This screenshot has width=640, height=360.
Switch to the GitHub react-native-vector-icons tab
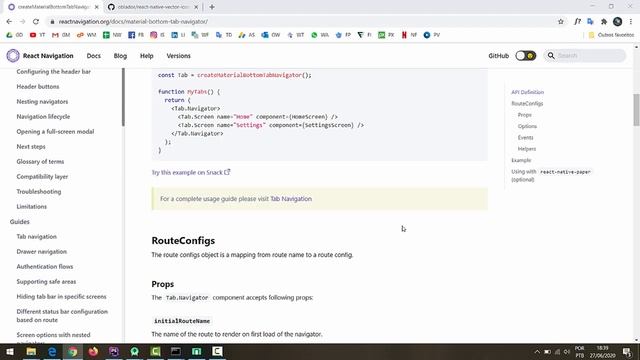153,7
